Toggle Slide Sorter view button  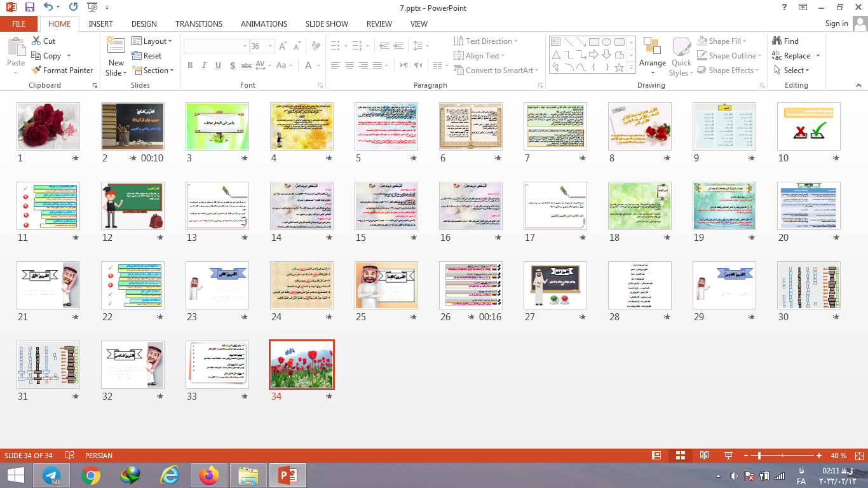[680, 456]
